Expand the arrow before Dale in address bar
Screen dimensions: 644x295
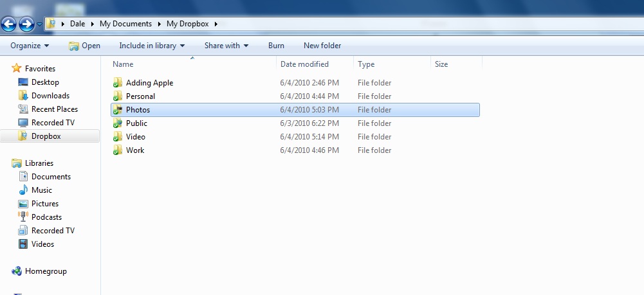(x=63, y=24)
